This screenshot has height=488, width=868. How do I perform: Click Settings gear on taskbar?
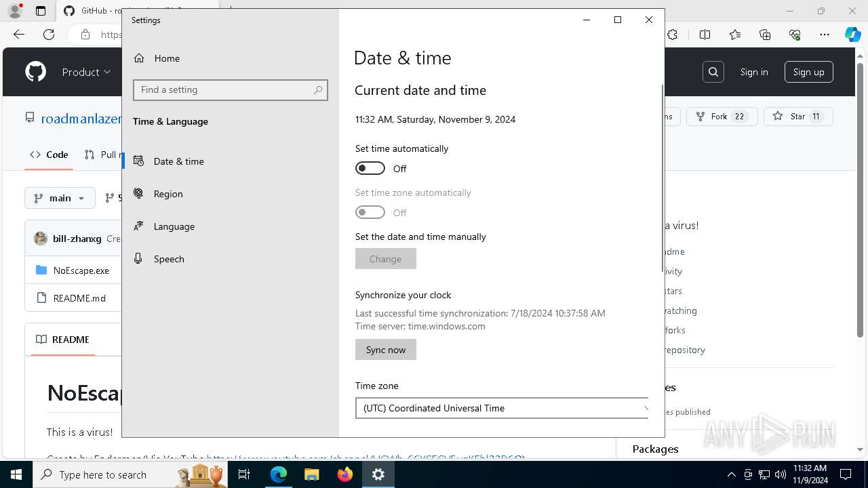pyautogui.click(x=378, y=474)
